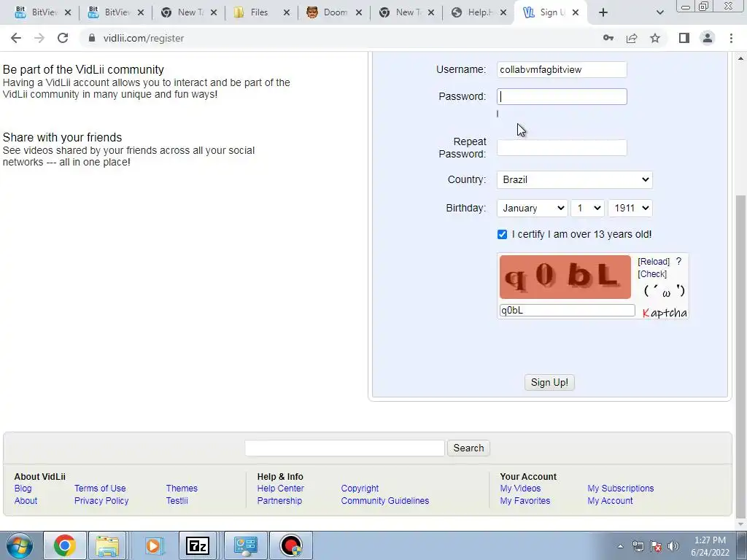Open the Country dropdown showing Brazil
The width and height of the screenshot is (747, 560).
[575, 179]
